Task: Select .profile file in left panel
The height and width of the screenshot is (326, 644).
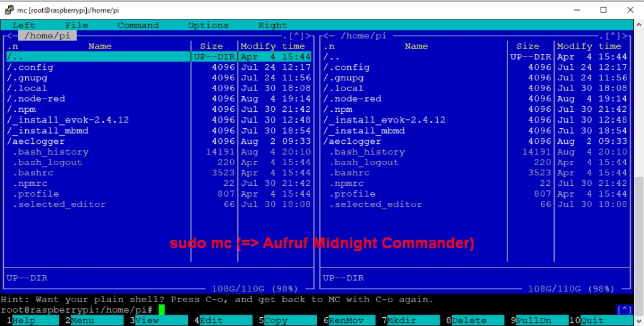Action: [x=159, y=194]
